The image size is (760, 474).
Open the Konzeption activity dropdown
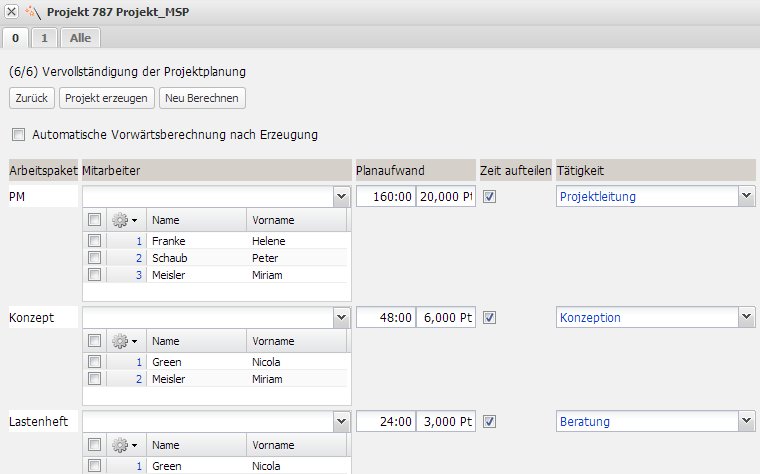pos(746,318)
